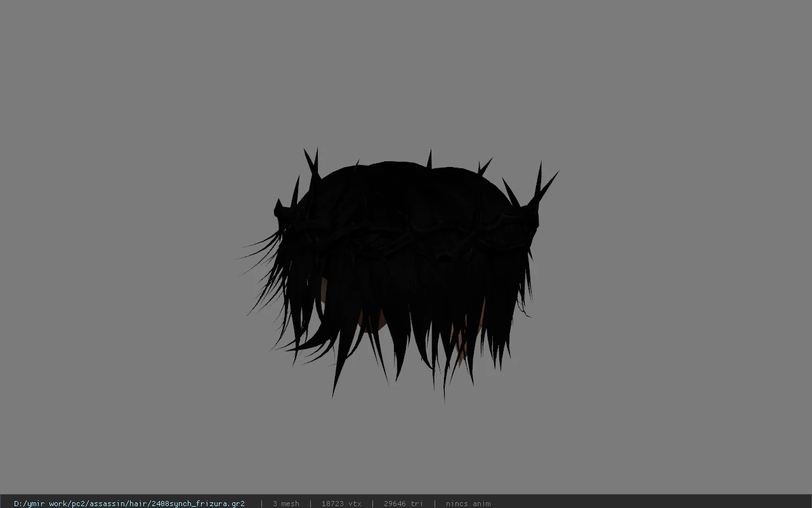Image resolution: width=812 pixels, height=508 pixels.
Task: Click the file path ending in 2408synch_frizura.gr2
Action: pos(129,504)
